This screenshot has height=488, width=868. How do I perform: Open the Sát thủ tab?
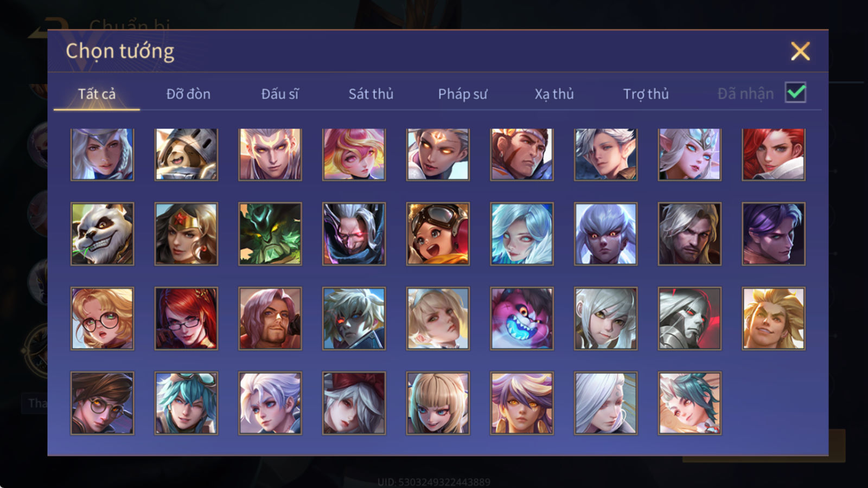pos(371,94)
